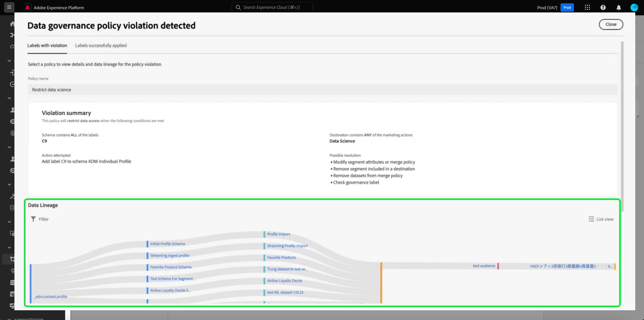Click the Check governance label resolution
Image resolution: width=644 pixels, height=320 pixels.
(x=356, y=183)
